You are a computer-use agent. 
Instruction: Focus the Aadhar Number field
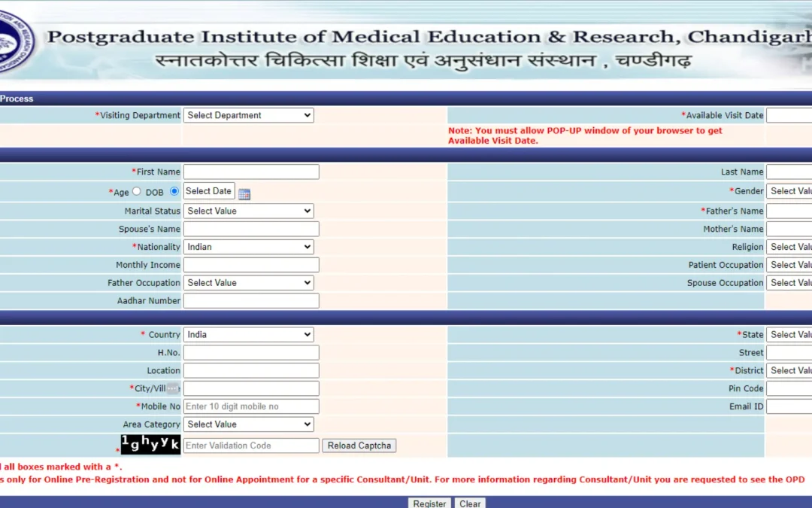[x=251, y=300]
